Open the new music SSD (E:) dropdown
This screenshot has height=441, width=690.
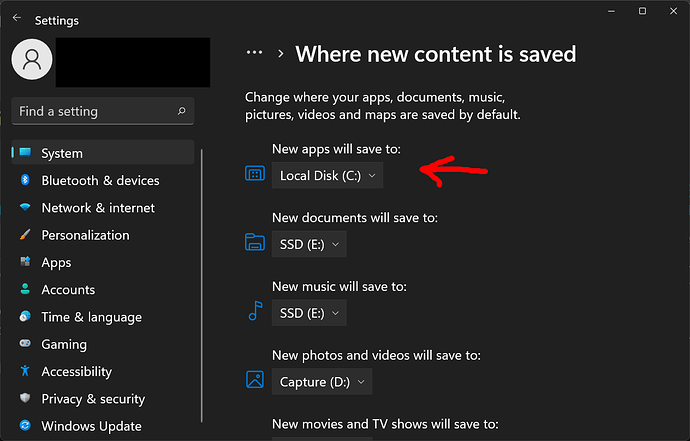309,313
